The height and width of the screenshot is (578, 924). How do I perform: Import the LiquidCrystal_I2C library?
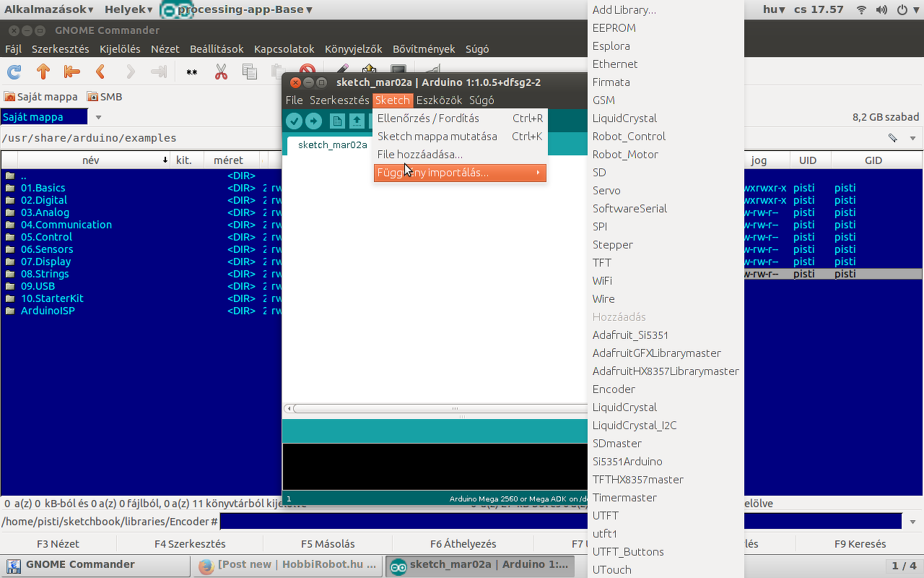(666, 426)
